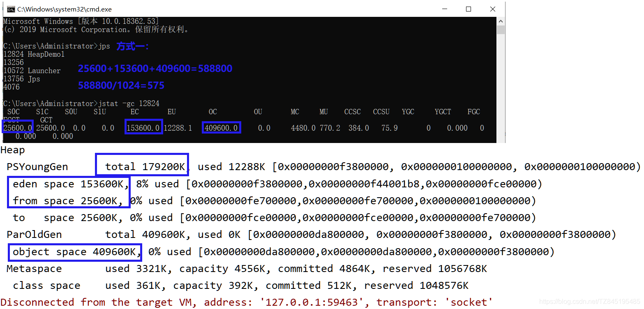Click the 'reserved 1056768K' text

[x=435, y=269]
